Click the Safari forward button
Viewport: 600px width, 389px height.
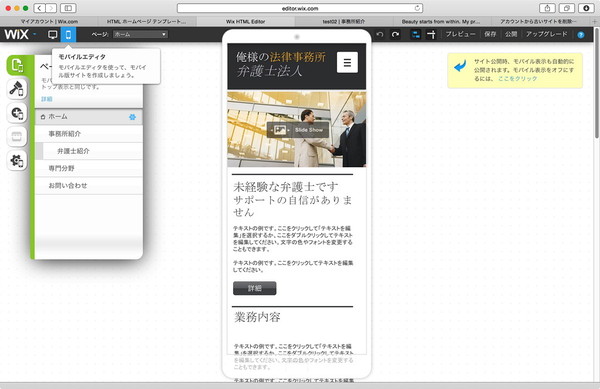51,8
